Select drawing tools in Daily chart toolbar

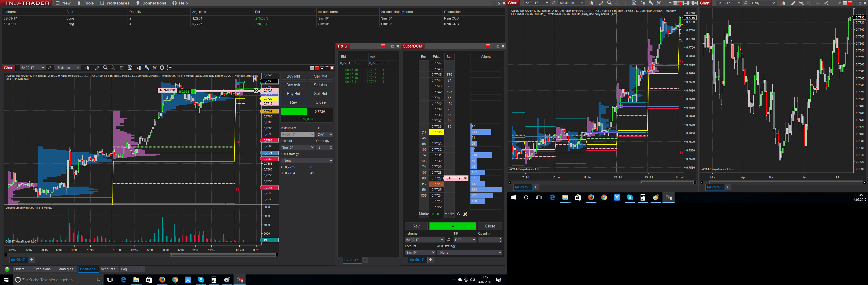coord(793,3)
